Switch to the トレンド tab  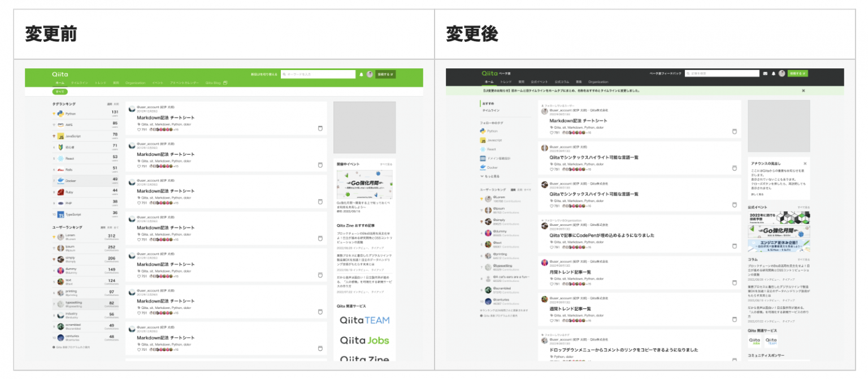pyautogui.click(x=505, y=82)
